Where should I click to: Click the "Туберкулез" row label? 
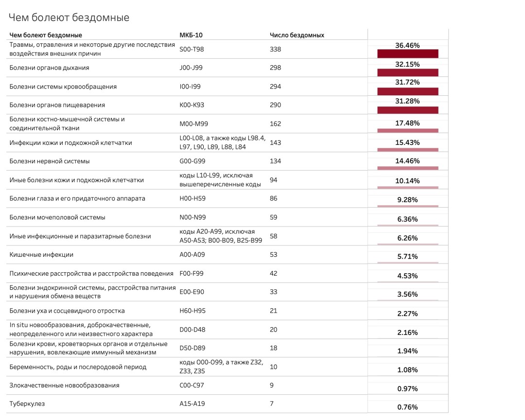[x=27, y=404]
